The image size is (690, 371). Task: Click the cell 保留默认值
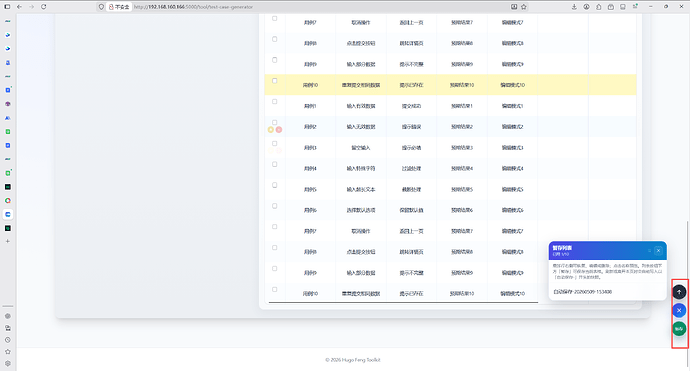(411, 210)
